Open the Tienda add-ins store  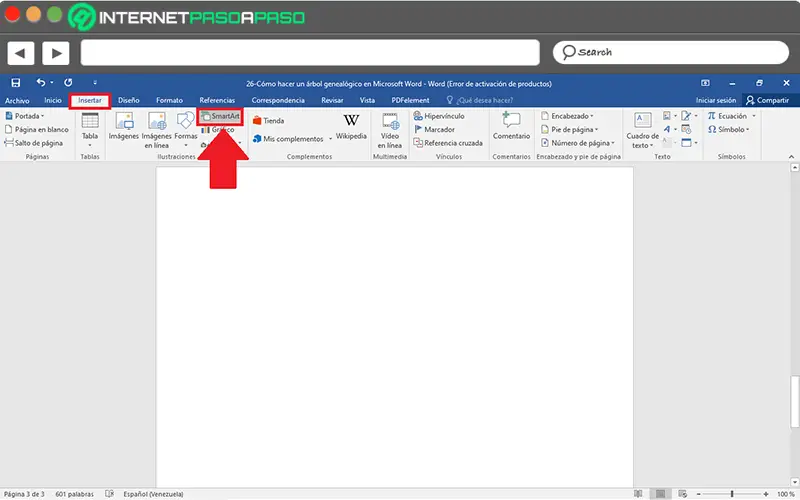click(x=269, y=121)
